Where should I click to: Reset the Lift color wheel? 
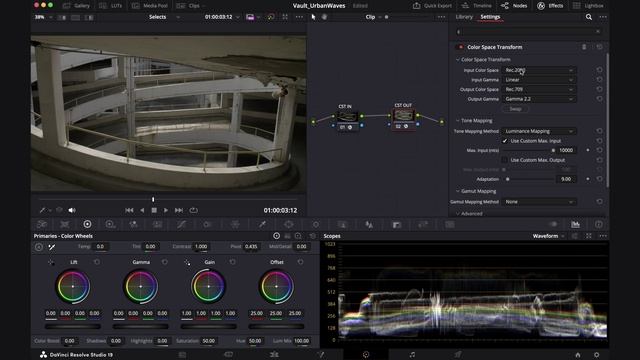pyautogui.click(x=97, y=262)
